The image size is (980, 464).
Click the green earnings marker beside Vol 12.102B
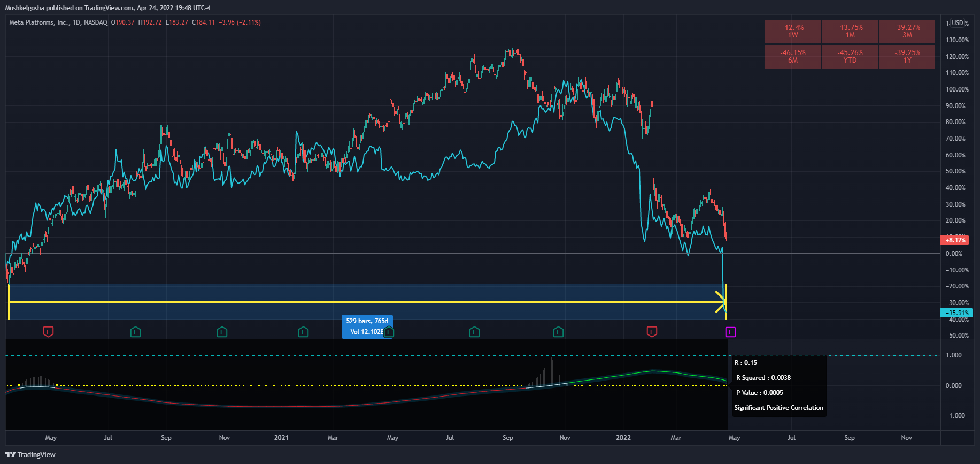pos(389,332)
